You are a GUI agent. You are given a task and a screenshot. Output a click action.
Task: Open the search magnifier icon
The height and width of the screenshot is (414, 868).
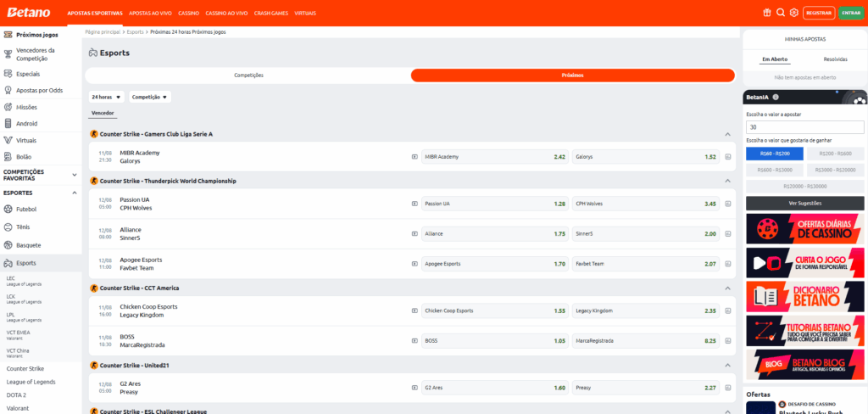pyautogui.click(x=781, y=13)
